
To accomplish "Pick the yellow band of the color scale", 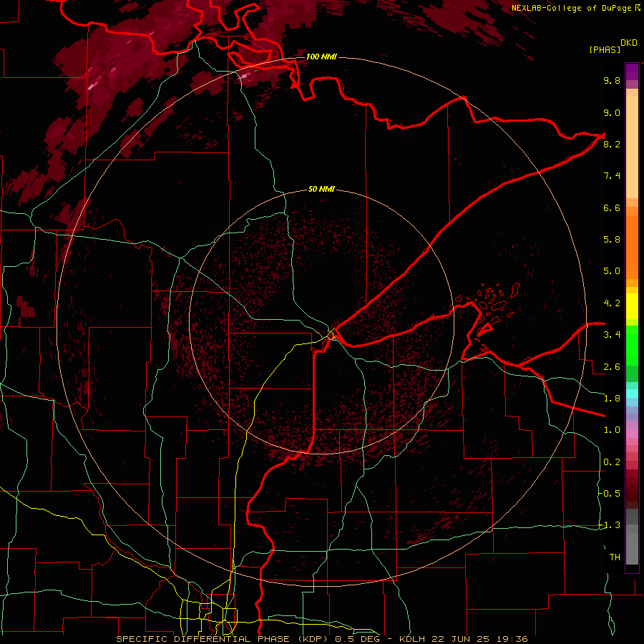I will click(x=632, y=306).
